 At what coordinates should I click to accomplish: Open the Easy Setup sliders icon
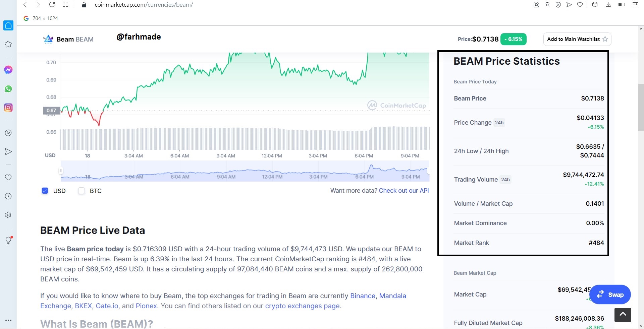635,5
